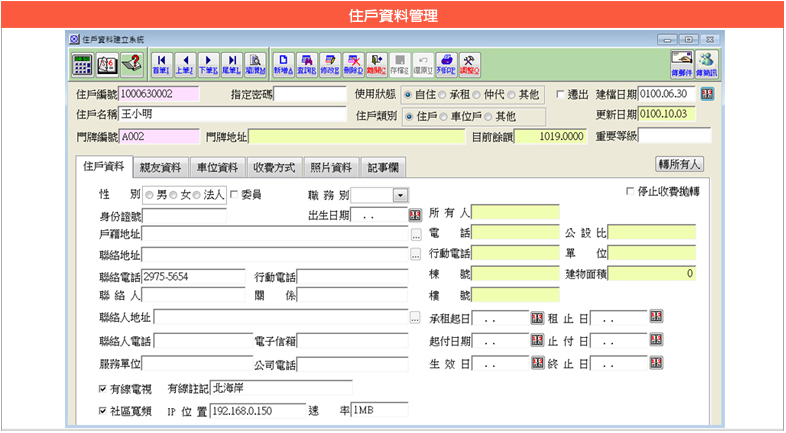Open the calendar picker beside 建檔日期
786x433 pixels.
click(x=708, y=94)
